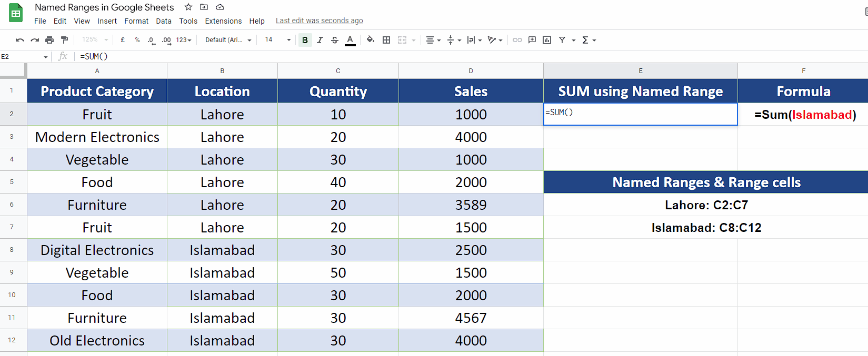Toggle Italic formatting
Screen dimensions: 868x356
320,40
